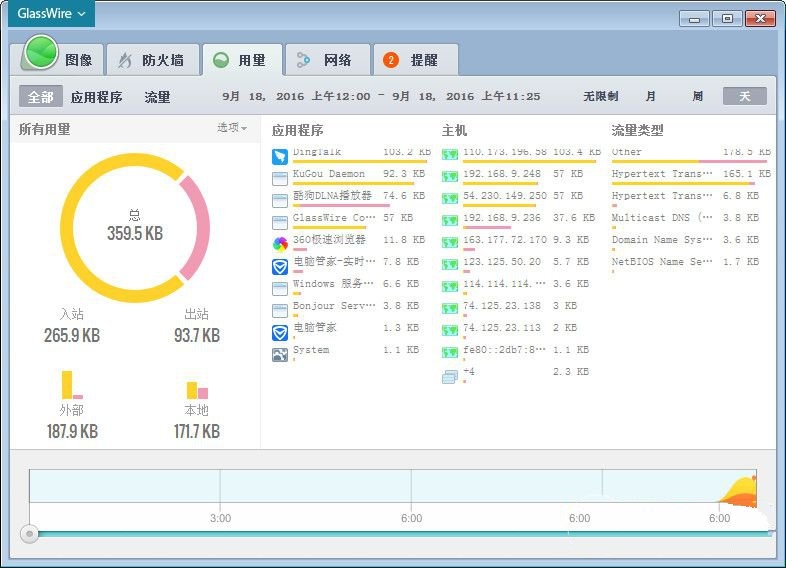Select the 用量 (Usage) tab

pos(242,60)
